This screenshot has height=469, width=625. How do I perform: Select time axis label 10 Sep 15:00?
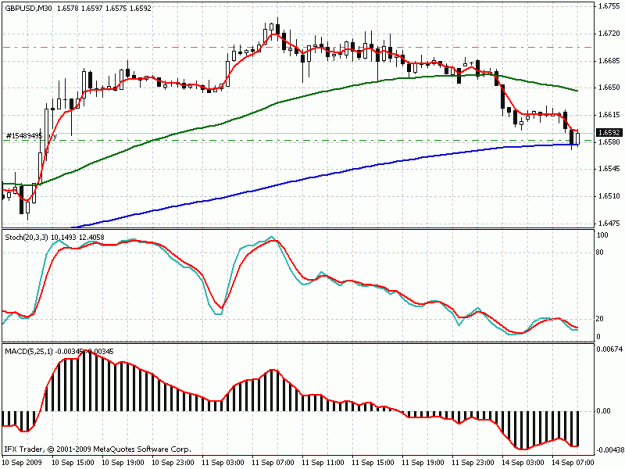coord(73,463)
